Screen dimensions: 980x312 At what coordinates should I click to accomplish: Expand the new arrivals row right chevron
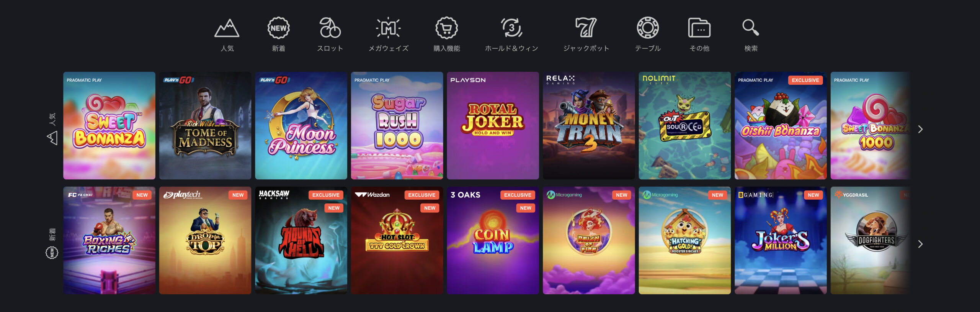click(x=920, y=244)
